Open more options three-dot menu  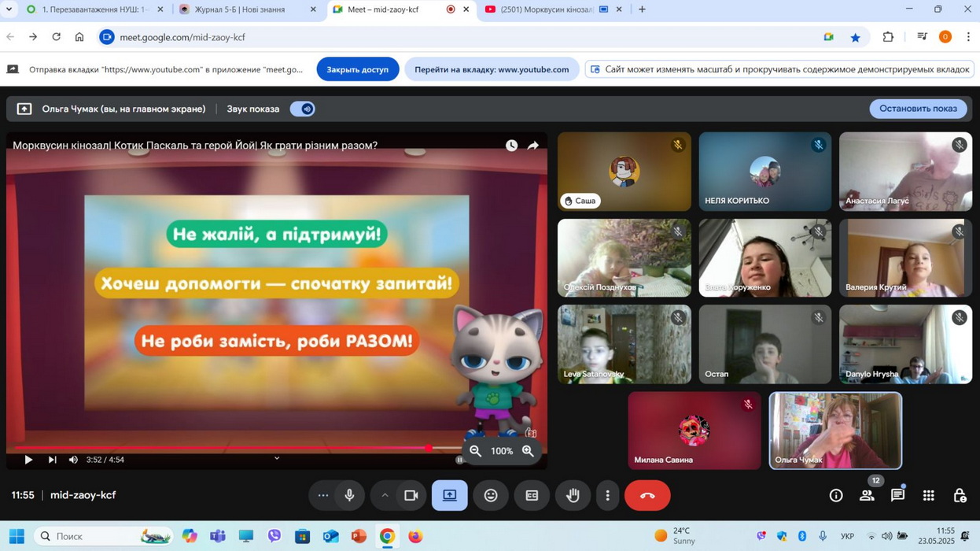click(607, 495)
